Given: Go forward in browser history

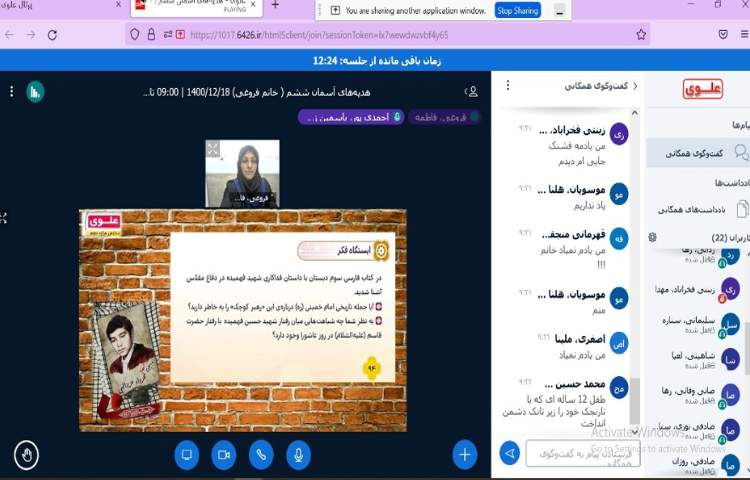Looking at the screenshot, I should (x=31, y=34).
